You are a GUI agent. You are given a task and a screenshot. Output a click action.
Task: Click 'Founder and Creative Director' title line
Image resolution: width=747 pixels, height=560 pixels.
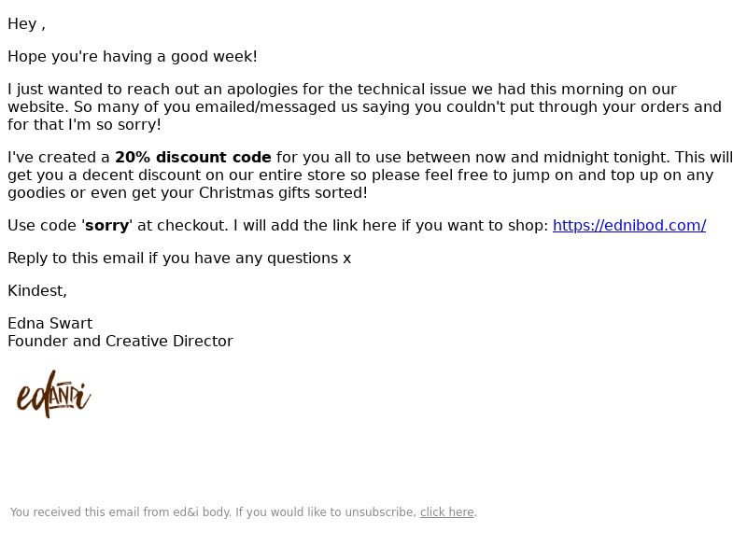(x=120, y=341)
